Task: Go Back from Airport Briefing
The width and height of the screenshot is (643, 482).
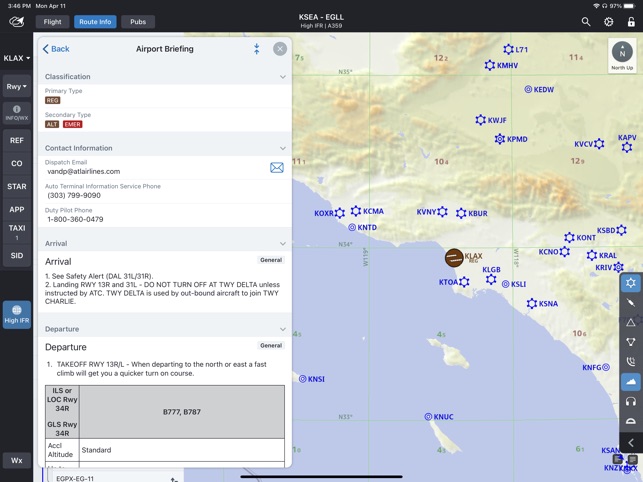Action: [x=56, y=49]
